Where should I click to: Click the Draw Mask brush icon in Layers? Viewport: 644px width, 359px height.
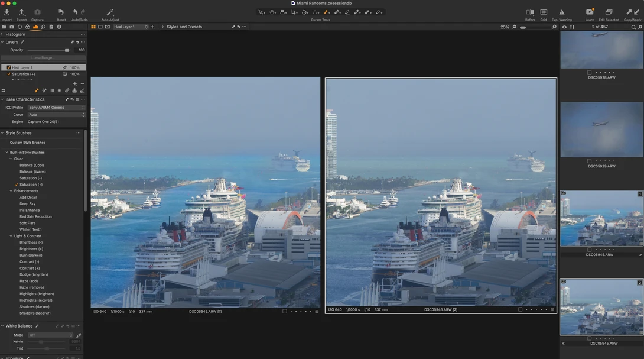click(x=37, y=90)
